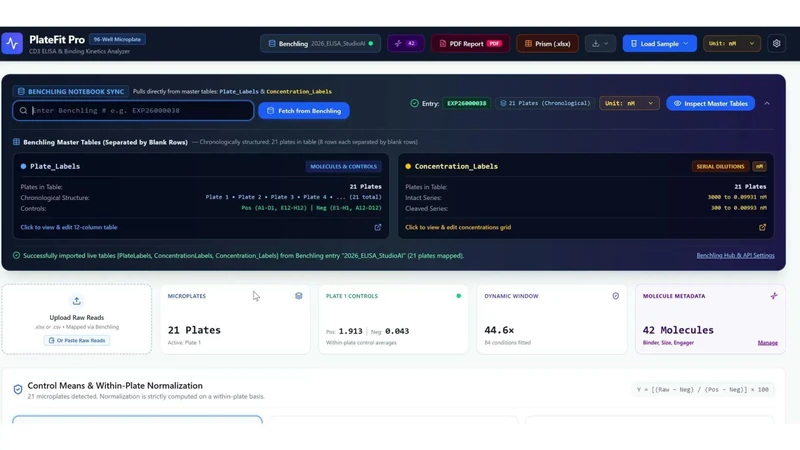Click the SERIAL DILUTIONS tag
Image resolution: width=800 pixels, height=450 pixels.
(720, 167)
